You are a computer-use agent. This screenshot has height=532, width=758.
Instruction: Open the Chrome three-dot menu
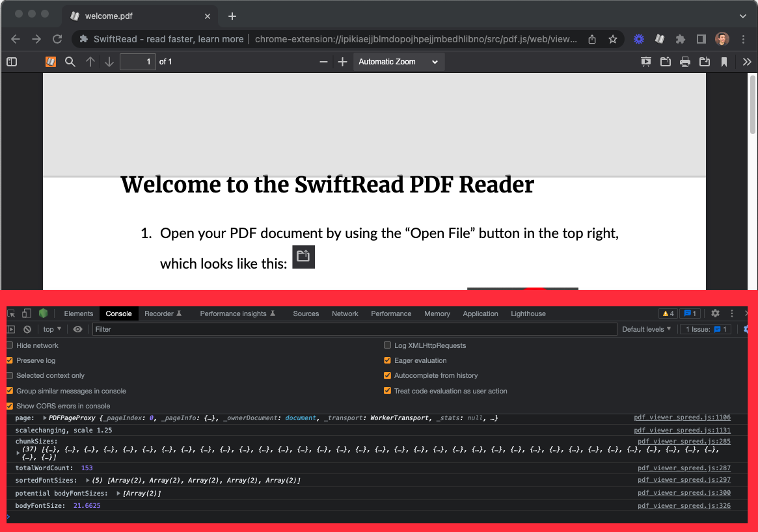coord(743,39)
